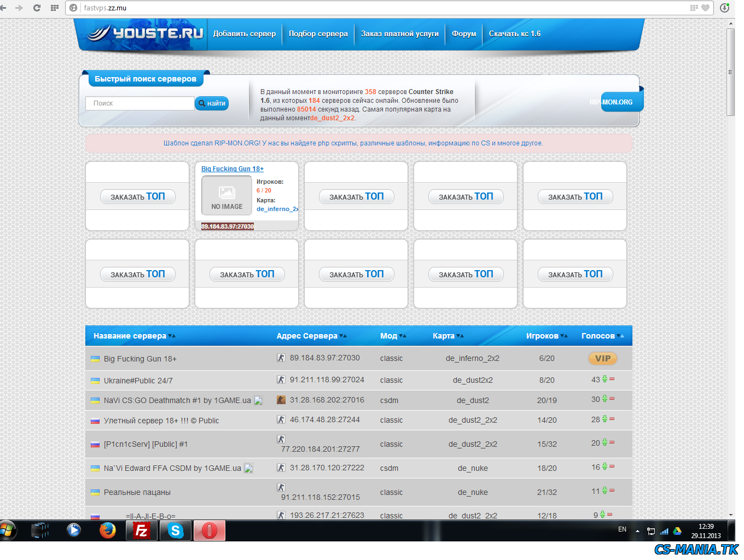
Task: Click the NO IMAGE server thumbnail
Action: click(226, 196)
